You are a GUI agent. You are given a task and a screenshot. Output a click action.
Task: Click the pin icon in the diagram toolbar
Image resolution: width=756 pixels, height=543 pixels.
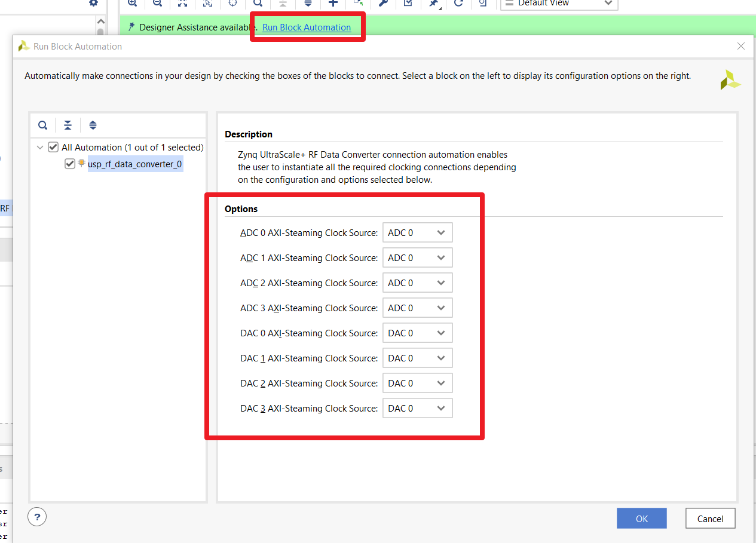pos(434,3)
